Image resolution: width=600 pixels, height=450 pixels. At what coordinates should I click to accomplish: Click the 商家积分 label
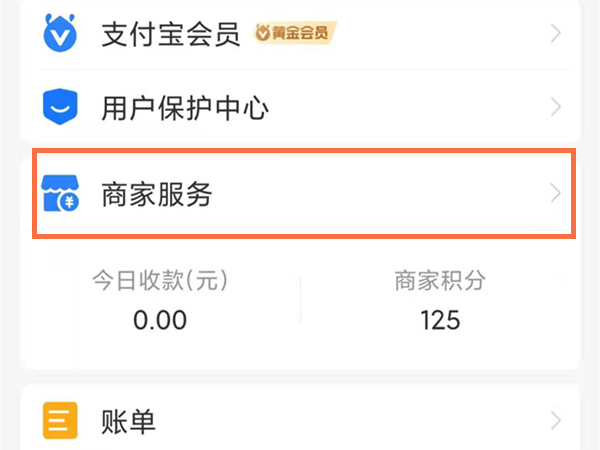point(440,281)
